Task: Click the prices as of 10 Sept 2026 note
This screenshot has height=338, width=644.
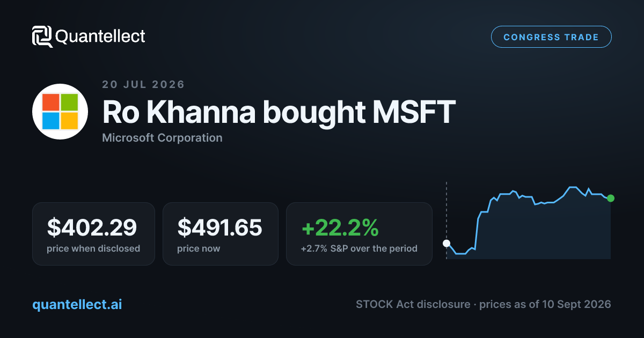Action: pyautogui.click(x=545, y=304)
